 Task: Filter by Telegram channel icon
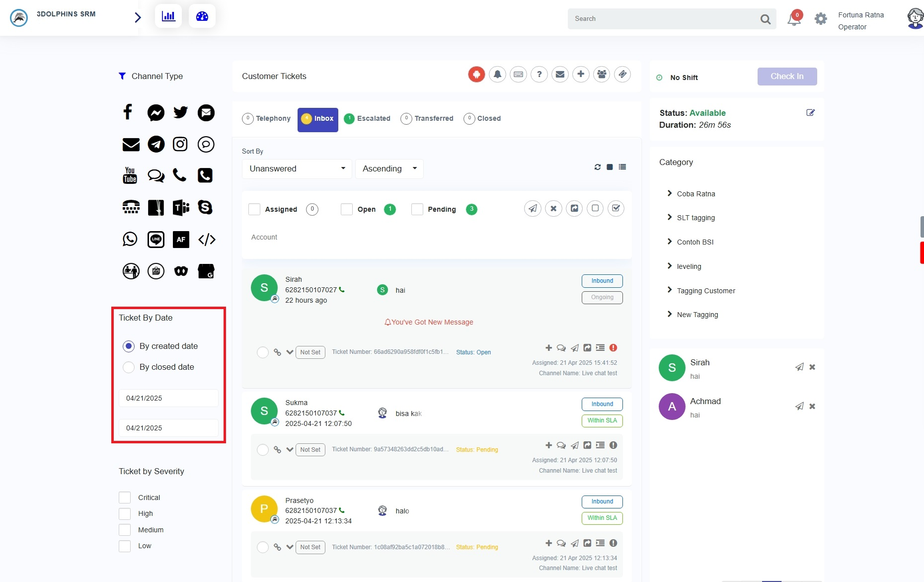[x=156, y=144]
